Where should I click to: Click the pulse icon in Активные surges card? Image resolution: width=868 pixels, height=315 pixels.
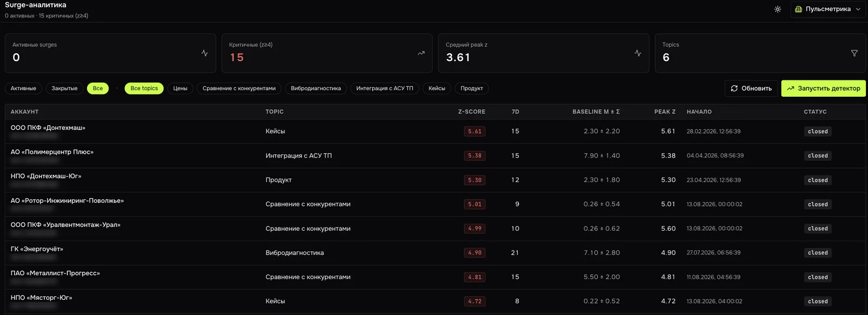(x=205, y=53)
